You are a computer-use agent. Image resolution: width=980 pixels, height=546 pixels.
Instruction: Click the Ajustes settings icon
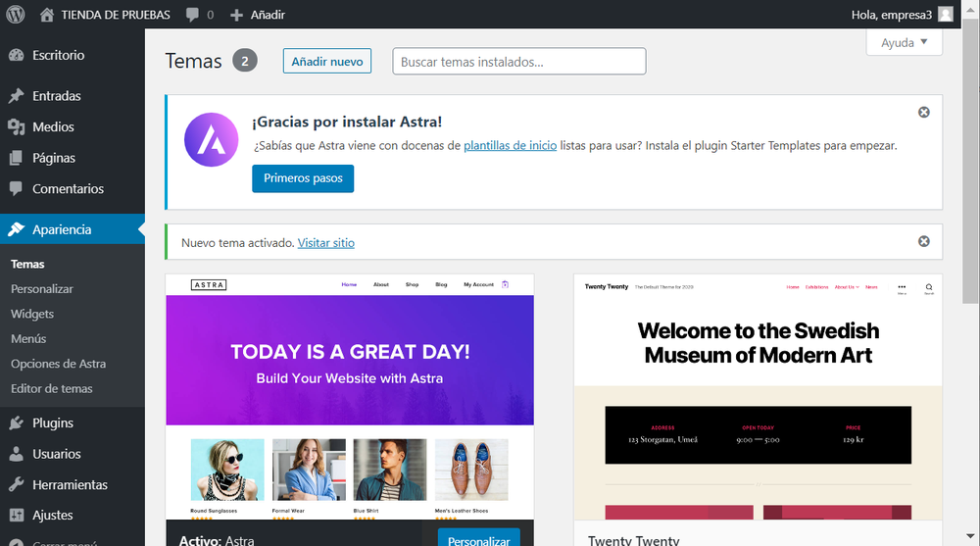click(x=17, y=516)
